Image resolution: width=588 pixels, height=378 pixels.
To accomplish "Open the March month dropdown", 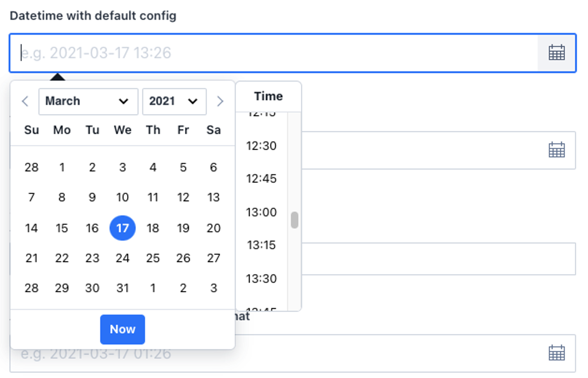I will click(x=88, y=101).
